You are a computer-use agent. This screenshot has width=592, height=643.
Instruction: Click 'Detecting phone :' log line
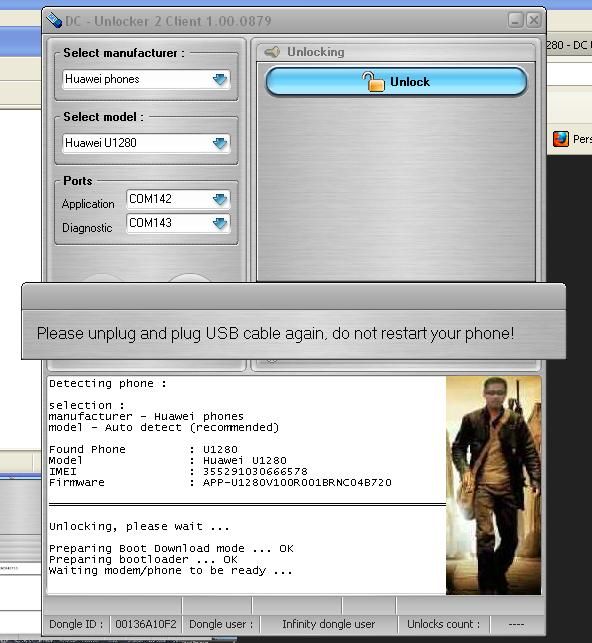pos(107,384)
